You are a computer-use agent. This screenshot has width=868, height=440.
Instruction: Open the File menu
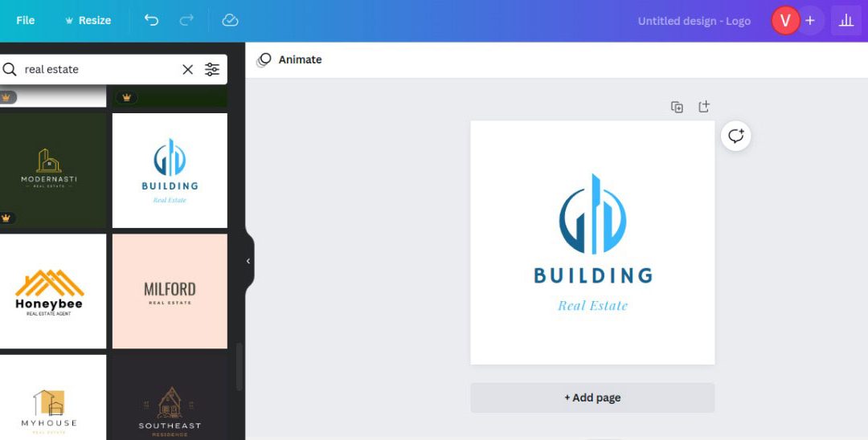[x=26, y=20]
